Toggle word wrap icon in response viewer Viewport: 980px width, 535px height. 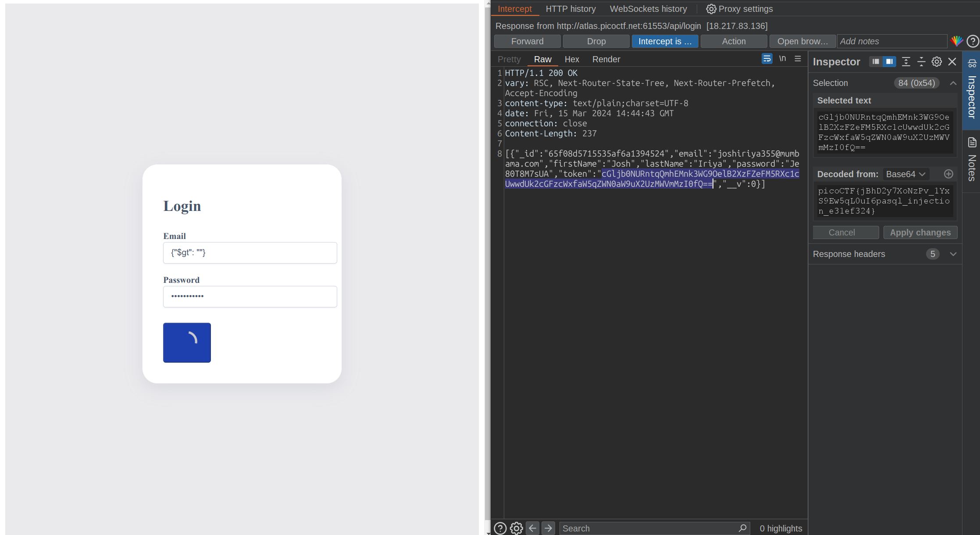pos(767,59)
